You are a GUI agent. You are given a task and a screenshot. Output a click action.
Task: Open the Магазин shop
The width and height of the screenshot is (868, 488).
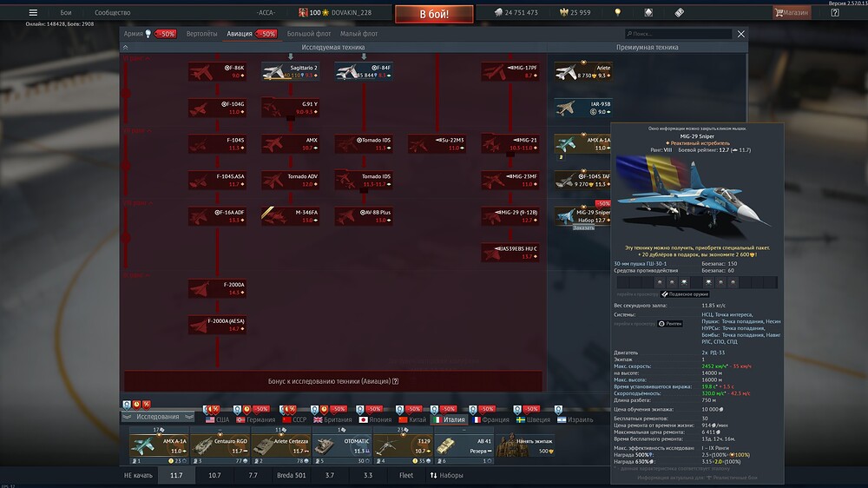(x=792, y=12)
